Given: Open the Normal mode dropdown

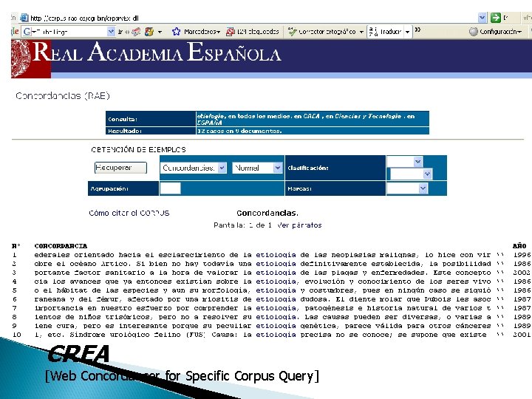Looking at the screenshot, I should click(257, 168).
